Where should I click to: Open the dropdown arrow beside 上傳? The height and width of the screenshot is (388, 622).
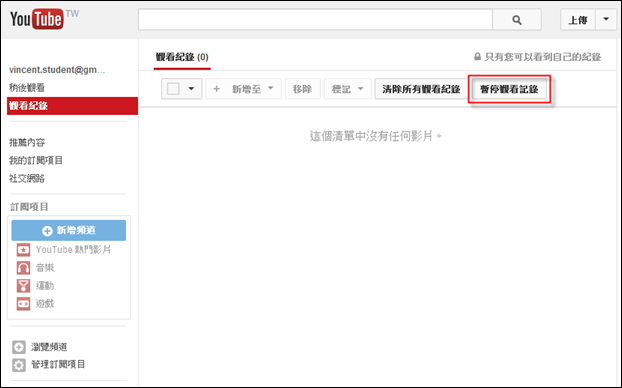(606, 19)
